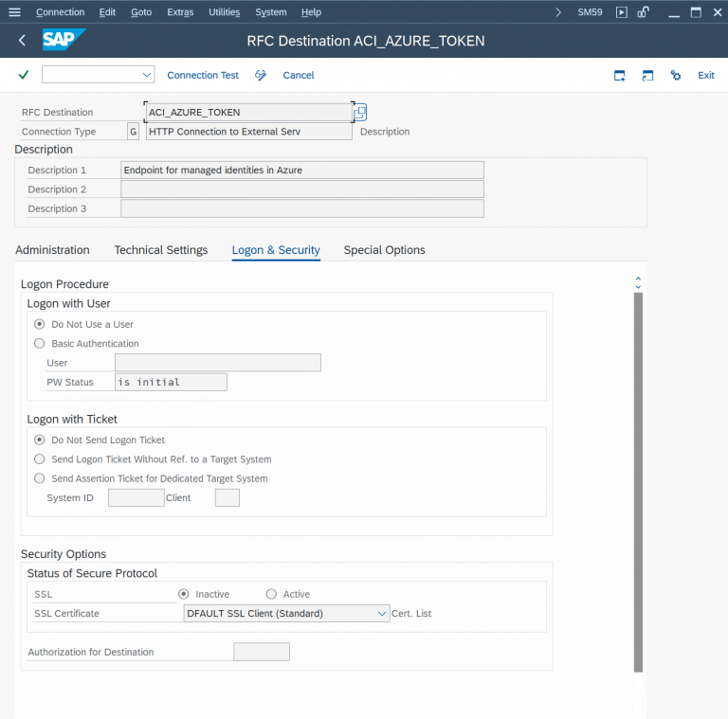Open value help next to RFC Destination

(360, 113)
